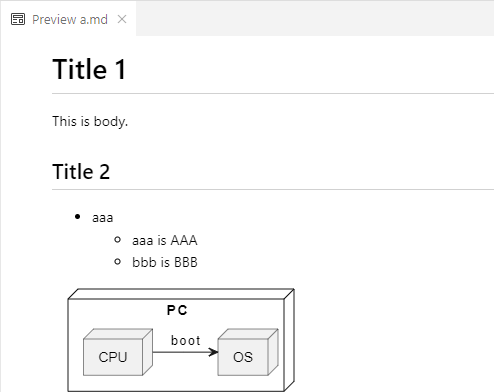This screenshot has width=494, height=392.
Task: Click the 'bbb is BBB' sub-item
Action: coord(165,262)
